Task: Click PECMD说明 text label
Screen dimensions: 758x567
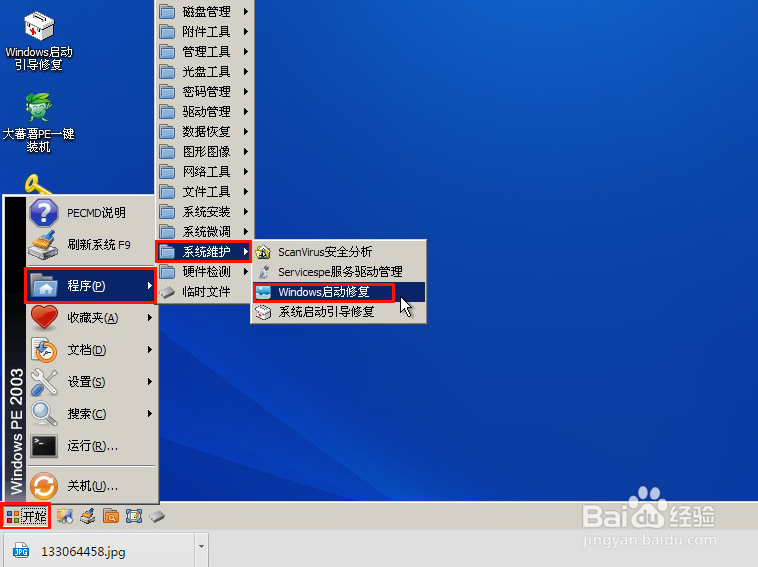Action: tap(96, 213)
